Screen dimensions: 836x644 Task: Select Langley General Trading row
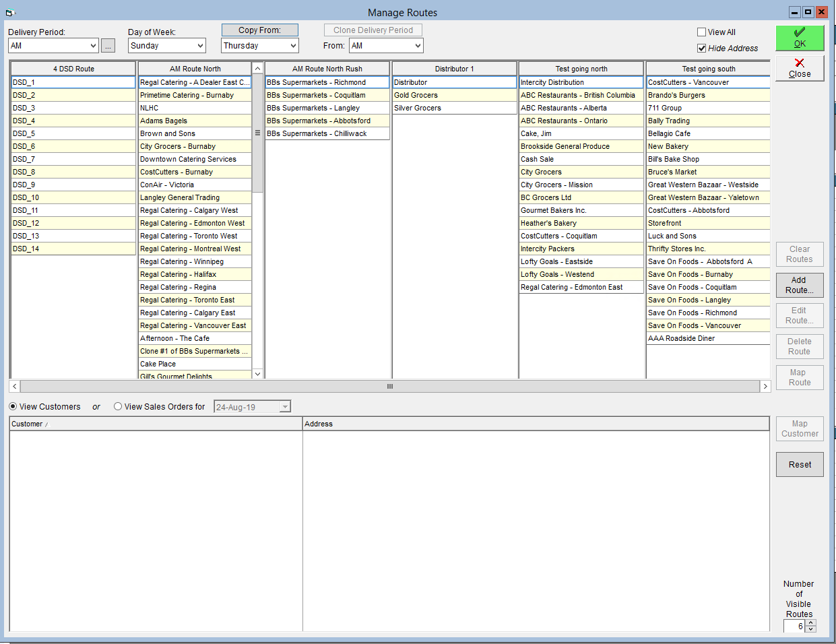(x=195, y=197)
